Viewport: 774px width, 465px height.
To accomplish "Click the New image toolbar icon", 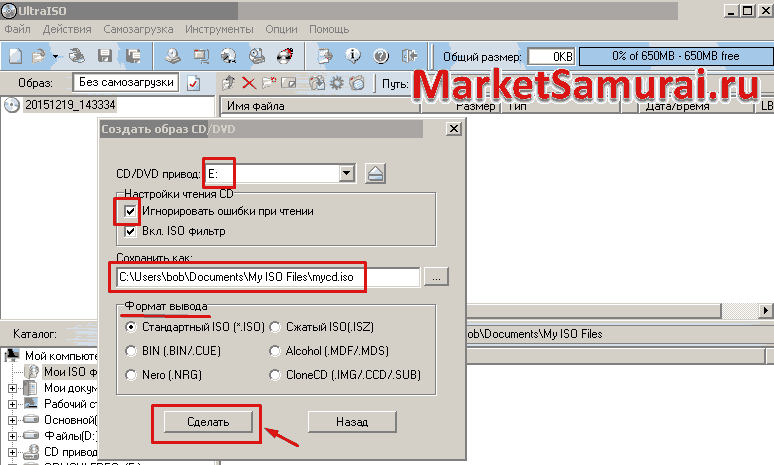I will click(x=15, y=56).
